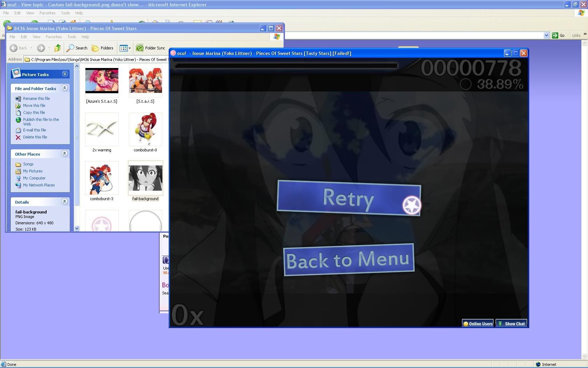Click Copy this file
This screenshot has width=588, height=368.
[34, 113]
